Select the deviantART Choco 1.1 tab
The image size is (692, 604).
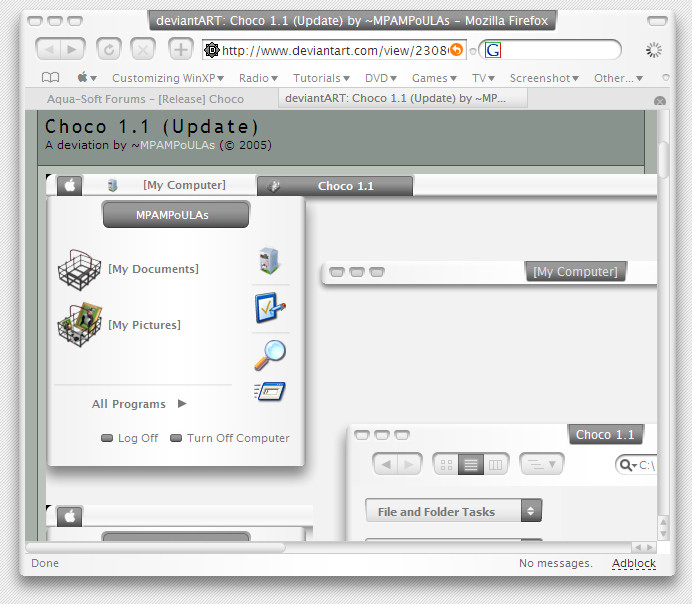coord(403,98)
